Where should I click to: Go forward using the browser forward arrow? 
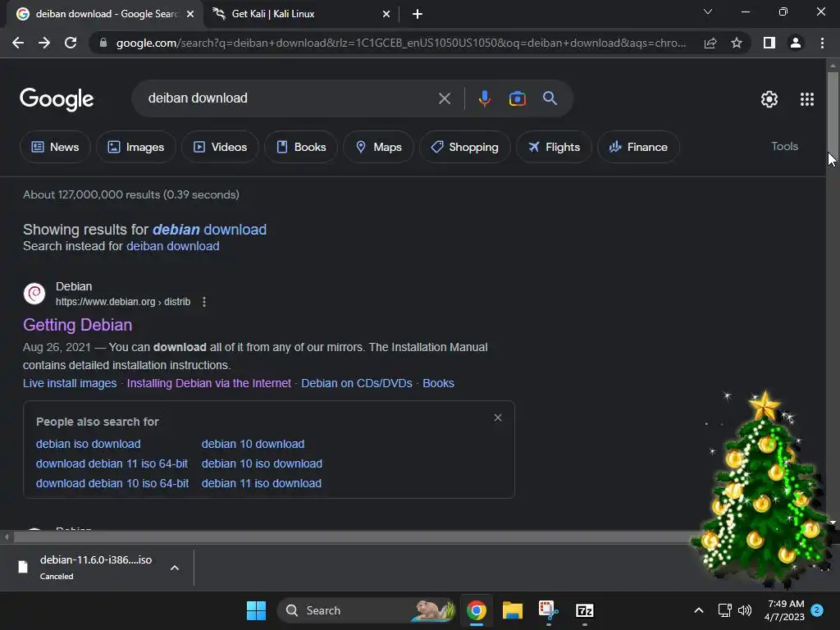coord(44,43)
